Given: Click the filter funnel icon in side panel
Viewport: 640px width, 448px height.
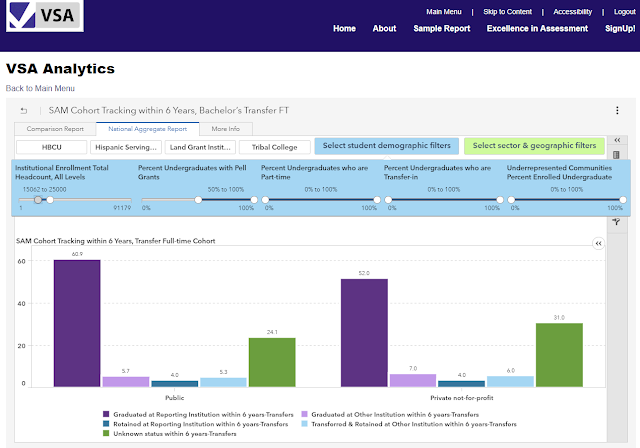Looking at the screenshot, I should pyautogui.click(x=616, y=222).
